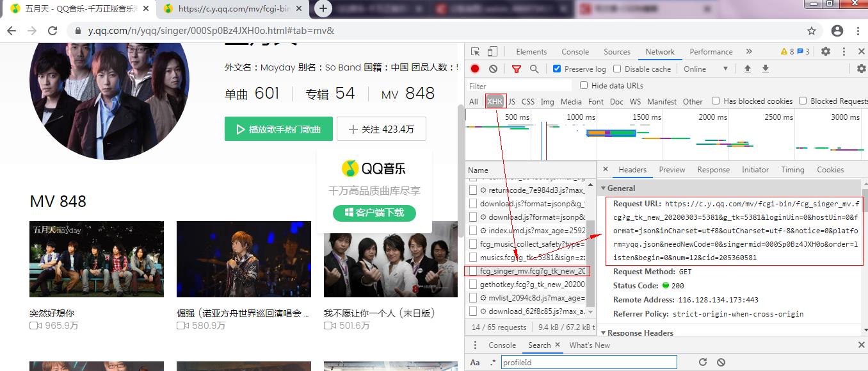Clear the search results

pyautogui.click(x=721, y=362)
